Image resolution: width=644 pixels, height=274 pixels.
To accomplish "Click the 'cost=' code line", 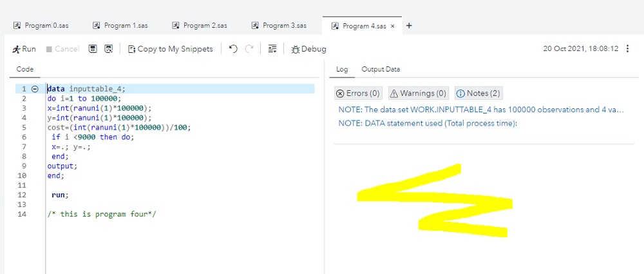I will [x=119, y=128].
